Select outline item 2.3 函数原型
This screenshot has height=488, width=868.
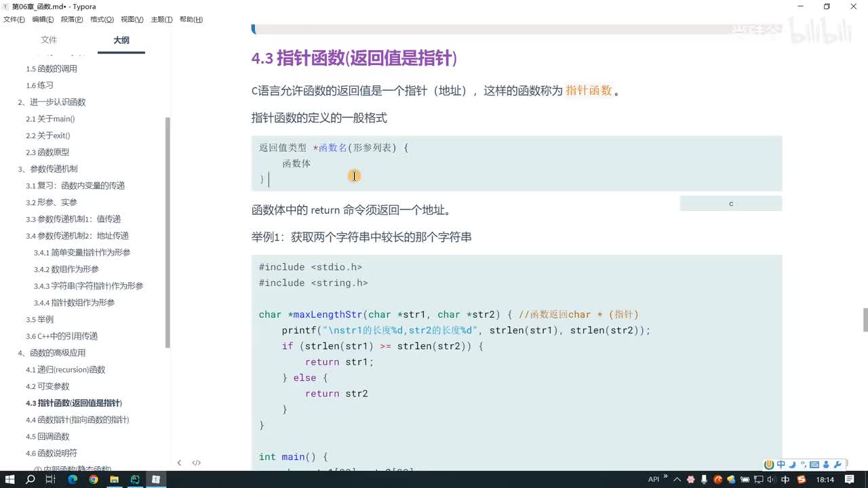[x=47, y=152]
